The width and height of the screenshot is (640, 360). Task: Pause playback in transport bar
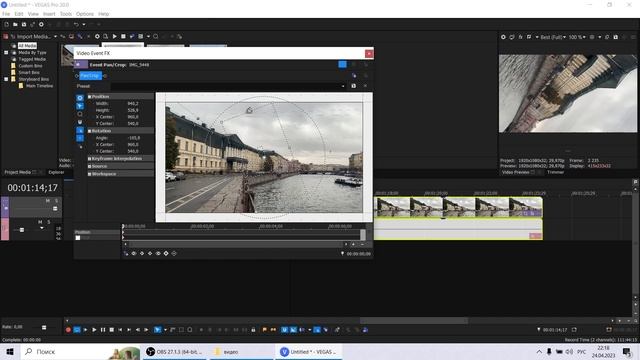(103, 330)
